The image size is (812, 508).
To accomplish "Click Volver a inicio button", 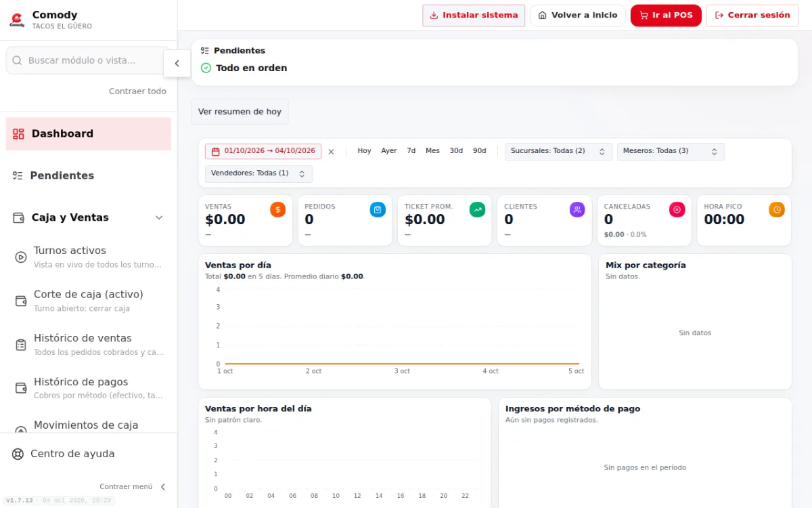I will pos(578,16).
